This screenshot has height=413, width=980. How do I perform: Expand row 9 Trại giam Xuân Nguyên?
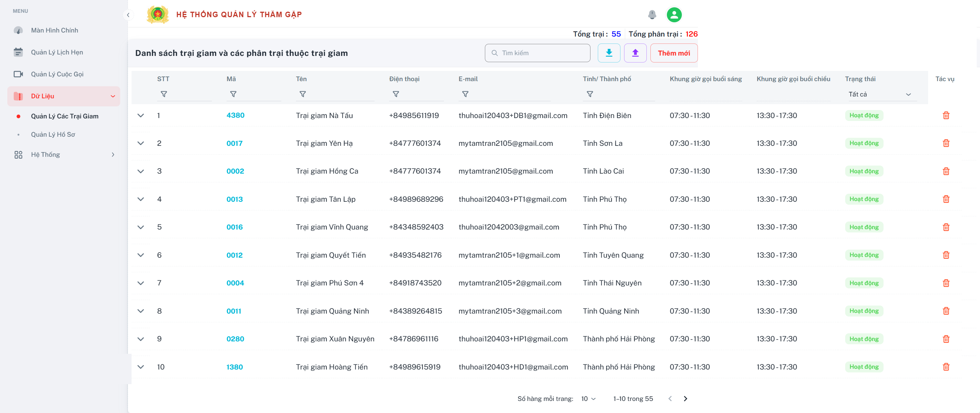click(141, 339)
